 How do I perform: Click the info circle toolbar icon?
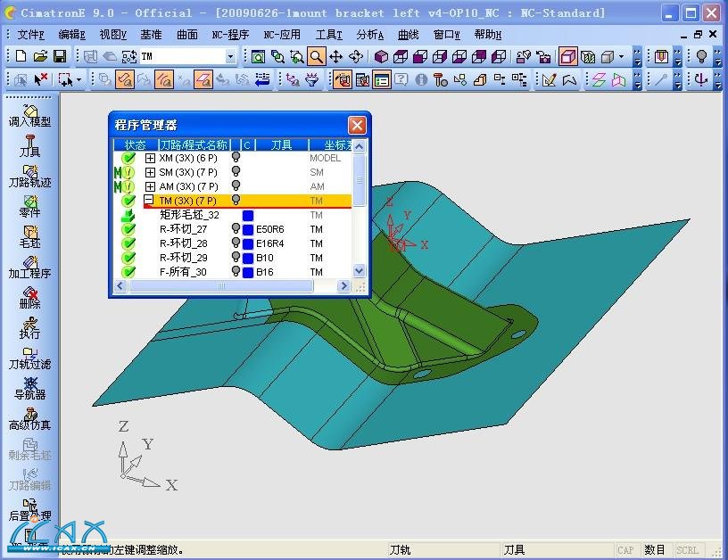pos(421,80)
